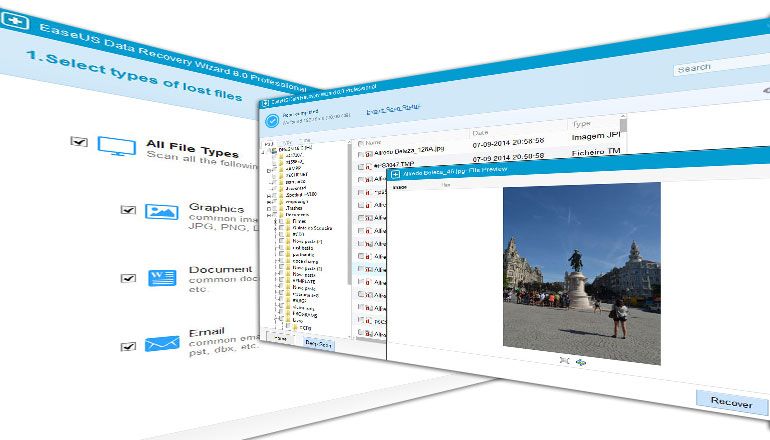The image size is (770, 440).
Task: Toggle the Graphics checkbox
Action: coord(127,210)
